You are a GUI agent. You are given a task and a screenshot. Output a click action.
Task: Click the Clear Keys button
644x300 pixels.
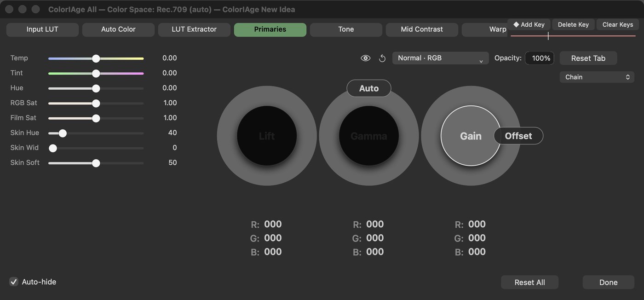coord(618,24)
